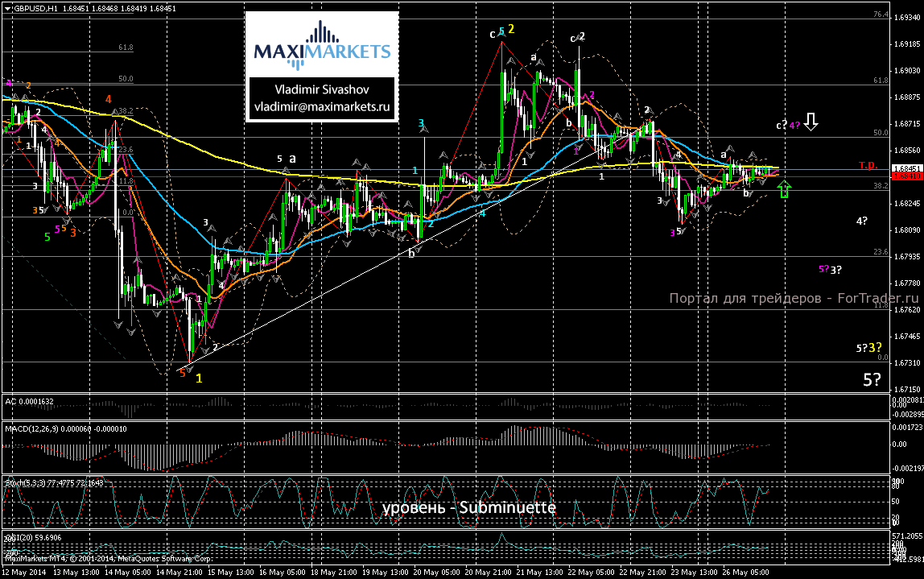Select the уровень - Subminuette text label
The height and width of the screenshot is (579, 924).
469,507
